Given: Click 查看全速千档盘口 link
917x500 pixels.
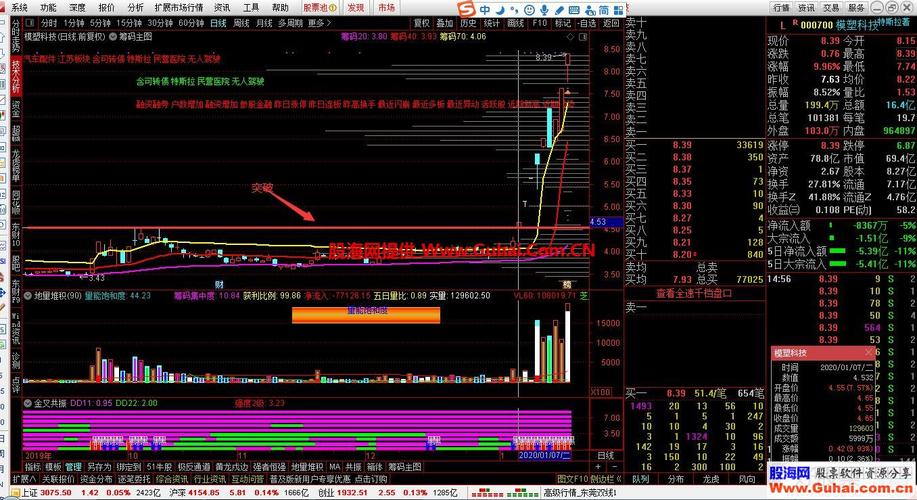Looking at the screenshot, I should 694,294.
